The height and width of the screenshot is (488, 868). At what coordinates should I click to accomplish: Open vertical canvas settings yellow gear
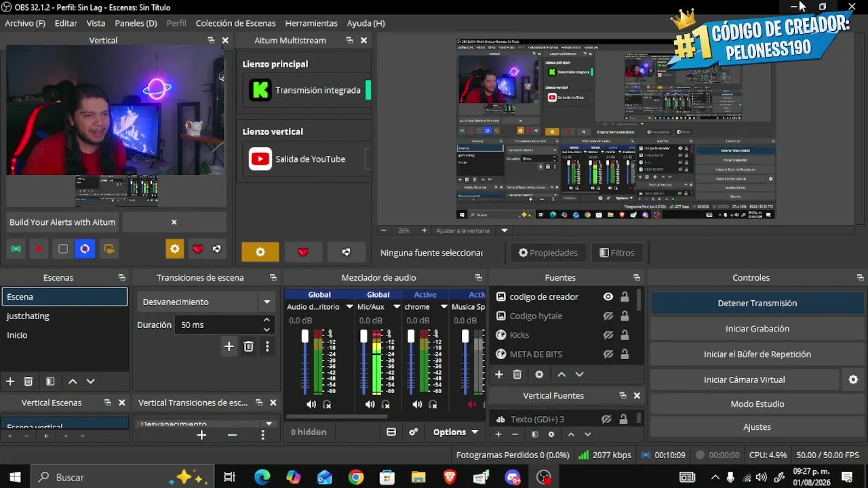[x=175, y=249]
